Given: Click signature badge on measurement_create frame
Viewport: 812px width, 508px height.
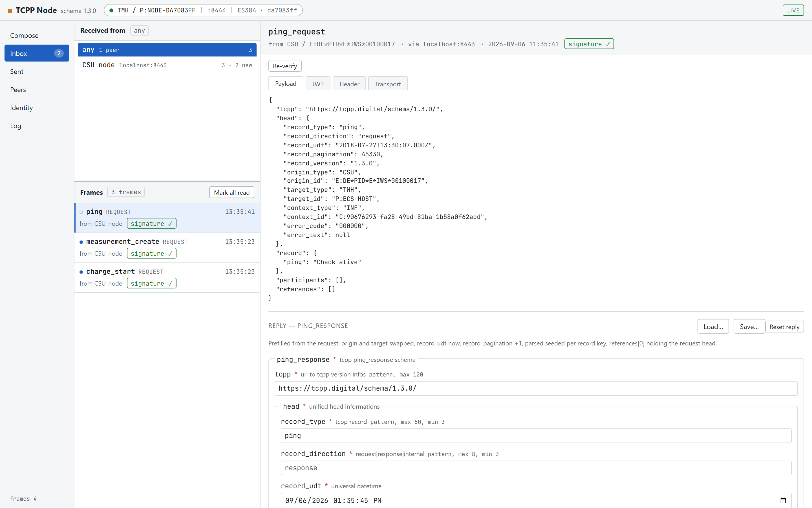Looking at the screenshot, I should 151,253.
